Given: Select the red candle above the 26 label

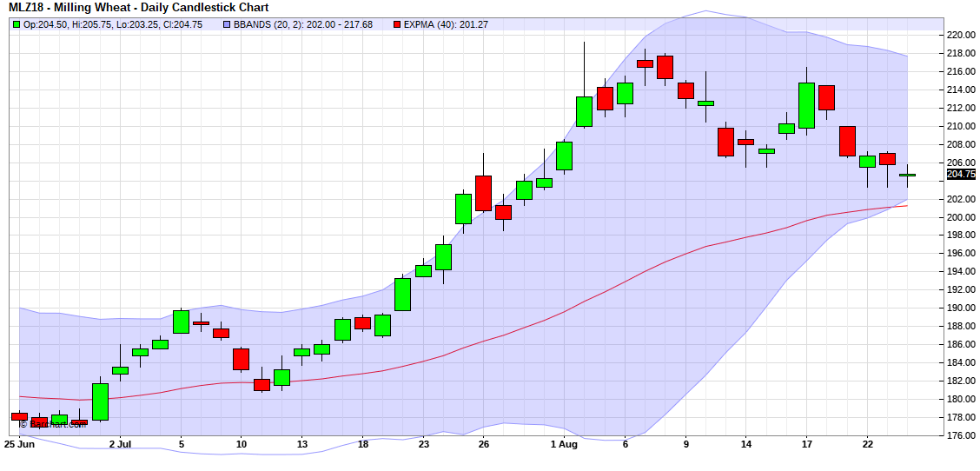Looking at the screenshot, I should tap(483, 193).
